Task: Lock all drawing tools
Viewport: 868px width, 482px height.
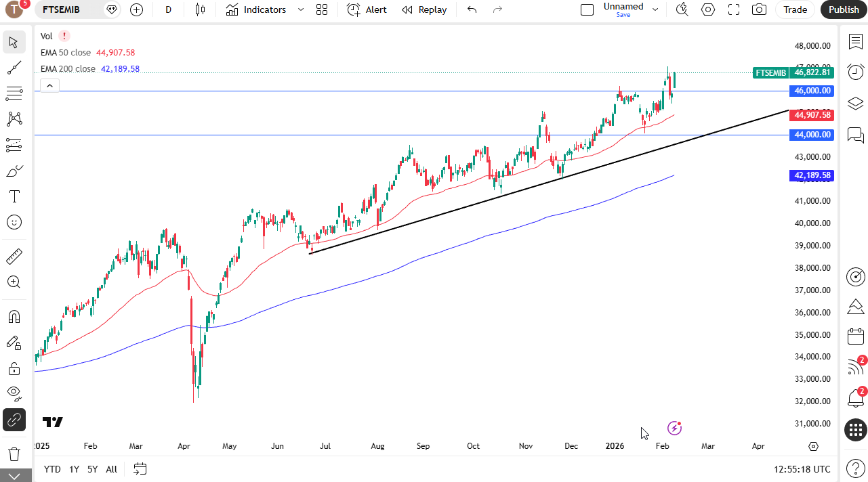Action: pos(14,368)
